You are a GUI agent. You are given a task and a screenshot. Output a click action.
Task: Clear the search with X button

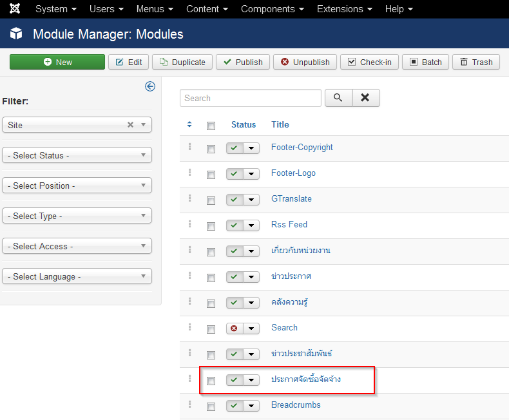point(366,98)
